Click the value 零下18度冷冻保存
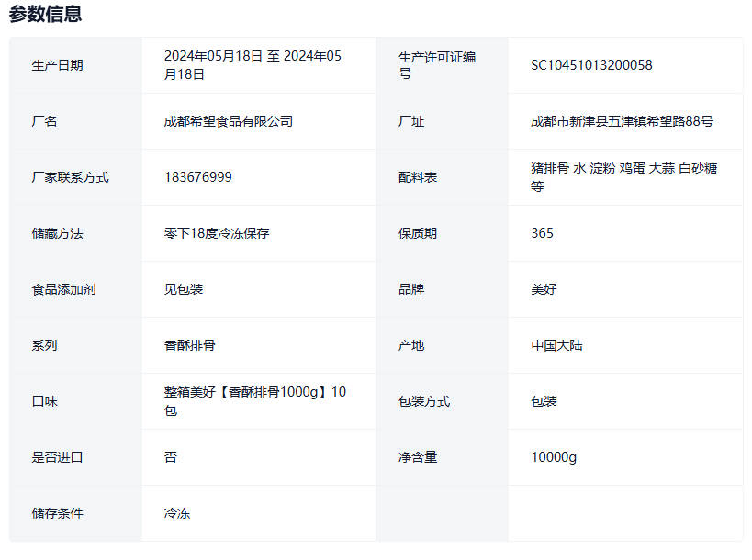Image resolution: width=752 pixels, height=560 pixels. (x=217, y=233)
